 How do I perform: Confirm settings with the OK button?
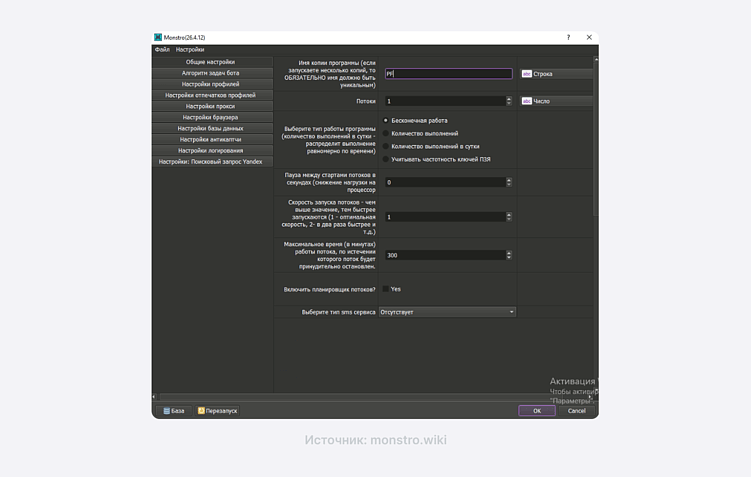[537, 411]
